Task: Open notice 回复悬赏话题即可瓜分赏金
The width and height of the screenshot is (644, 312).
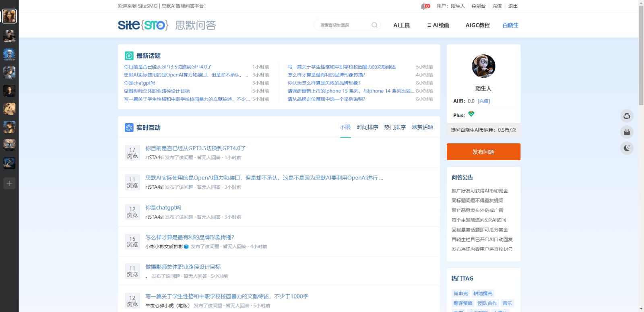Action: point(480,230)
